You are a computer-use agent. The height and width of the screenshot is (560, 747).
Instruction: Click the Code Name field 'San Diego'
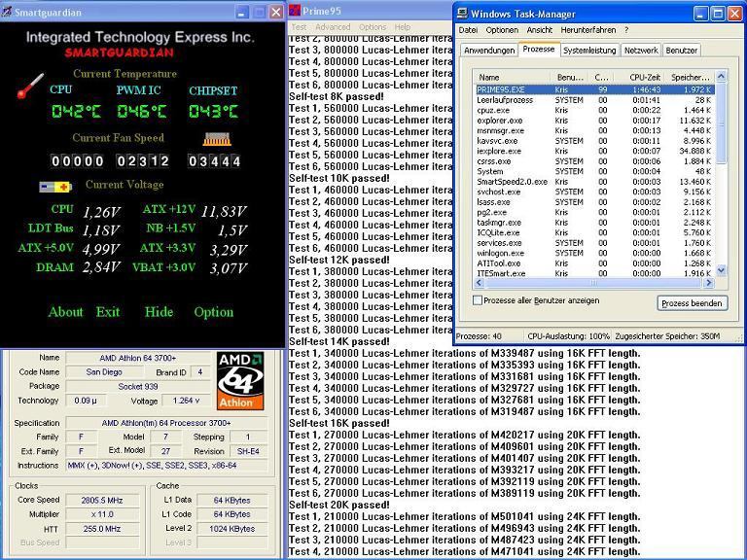click(104, 372)
